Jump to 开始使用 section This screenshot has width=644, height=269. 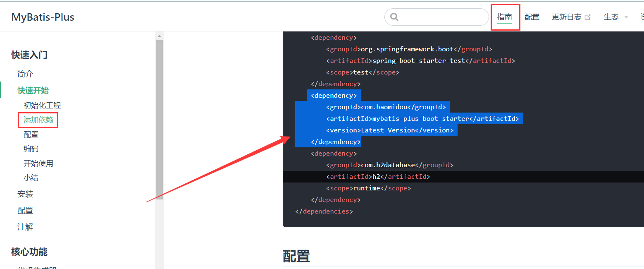pyautogui.click(x=38, y=163)
